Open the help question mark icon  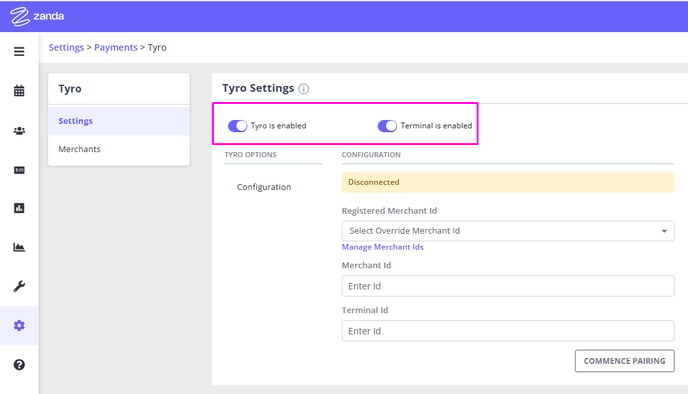pos(19,365)
